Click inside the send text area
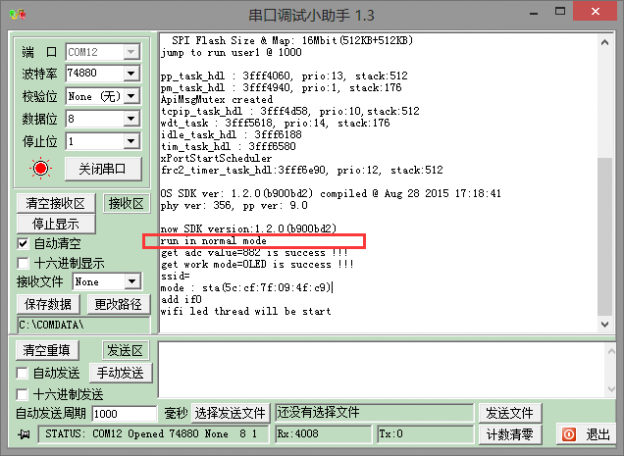This screenshot has height=456, width=624. click(381, 370)
